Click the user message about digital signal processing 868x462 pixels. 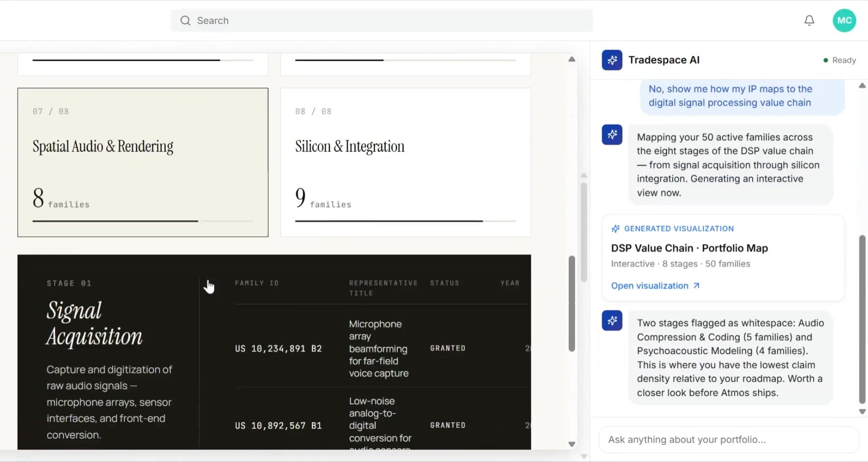(x=742, y=96)
